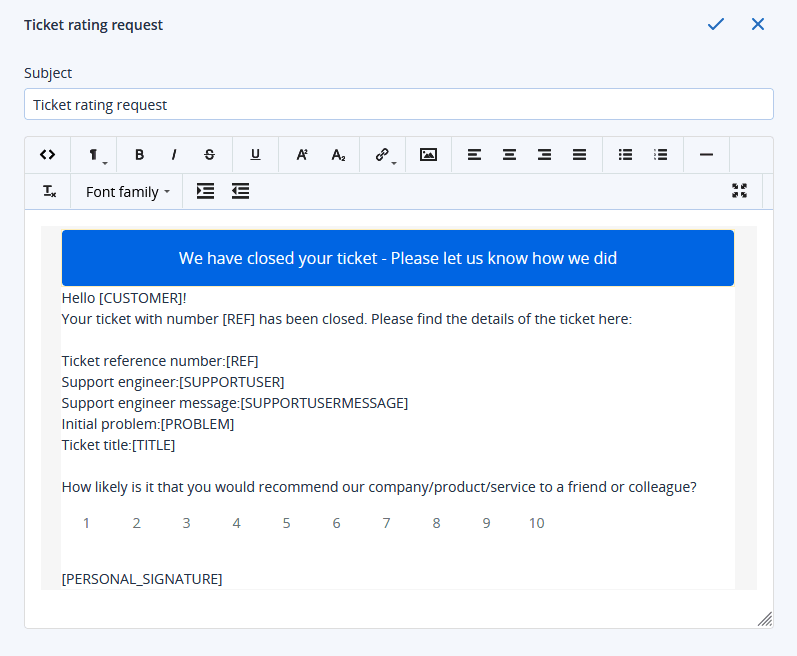Center align the selected text

[x=509, y=155]
